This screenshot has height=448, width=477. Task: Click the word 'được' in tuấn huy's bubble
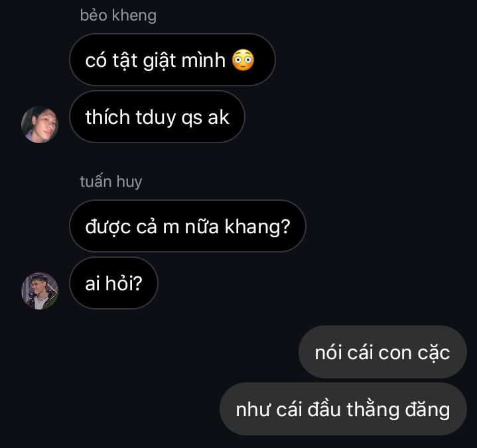(108, 227)
